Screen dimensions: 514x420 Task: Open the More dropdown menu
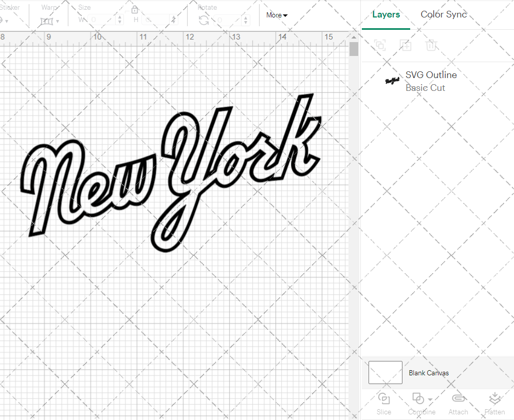point(277,15)
